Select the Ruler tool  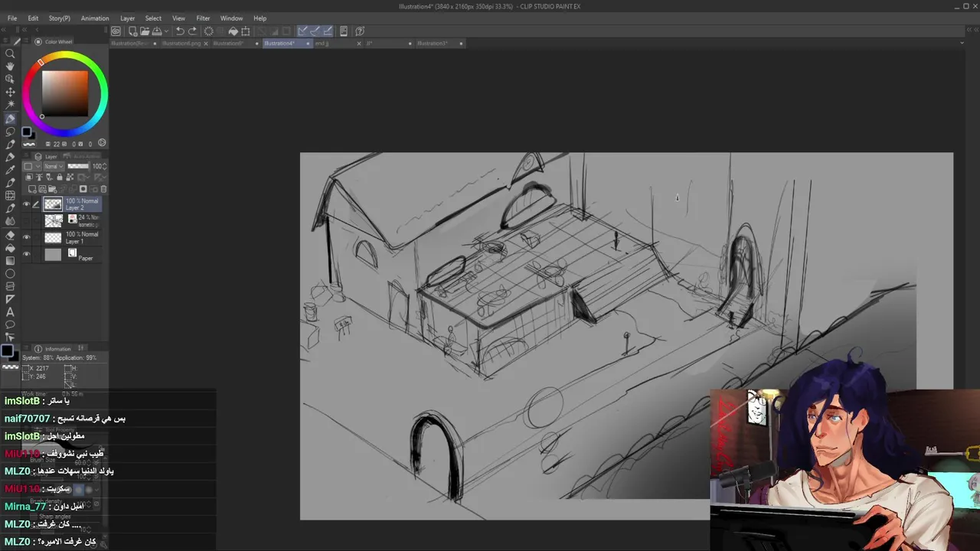coord(10,299)
